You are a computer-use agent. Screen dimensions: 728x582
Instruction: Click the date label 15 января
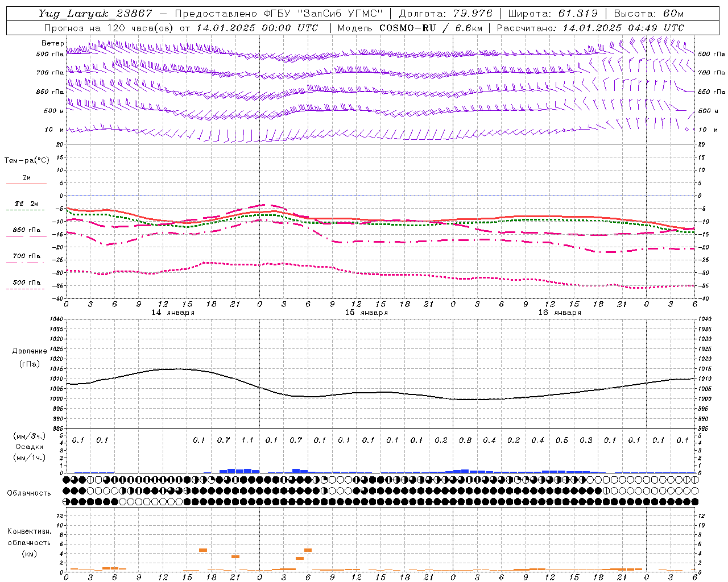[366, 313]
